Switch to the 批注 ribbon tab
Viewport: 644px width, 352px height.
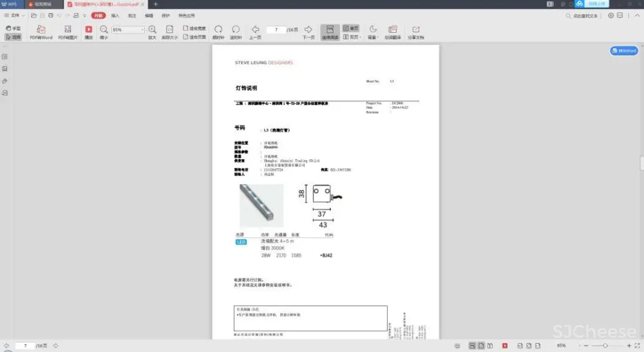pos(132,15)
